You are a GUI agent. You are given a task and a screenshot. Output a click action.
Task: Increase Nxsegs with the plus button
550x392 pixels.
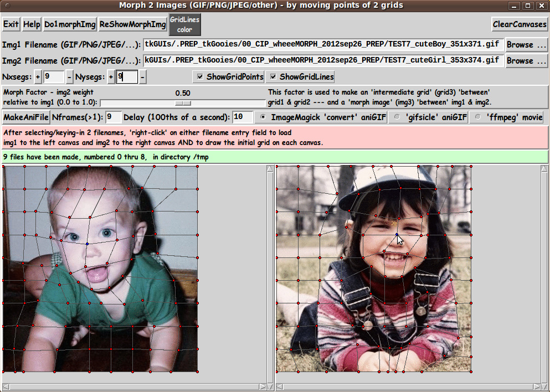click(x=38, y=77)
